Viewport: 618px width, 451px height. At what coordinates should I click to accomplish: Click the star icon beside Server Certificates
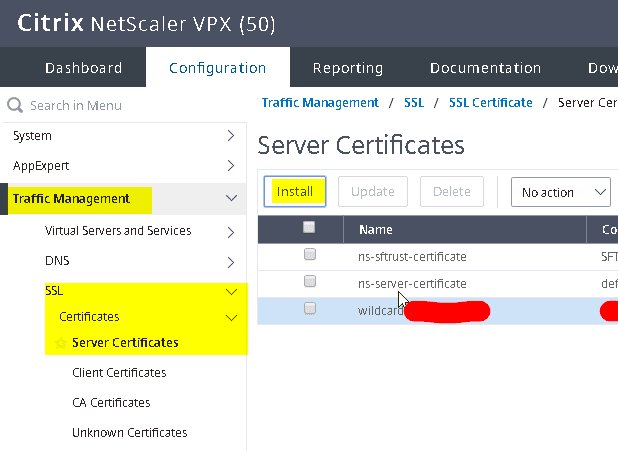pos(61,343)
